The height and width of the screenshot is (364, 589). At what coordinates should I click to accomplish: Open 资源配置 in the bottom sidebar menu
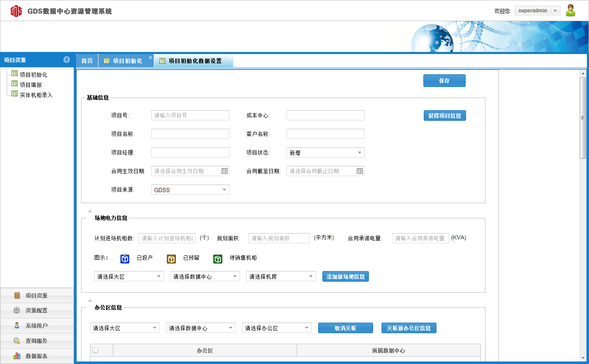pyautogui.click(x=36, y=310)
